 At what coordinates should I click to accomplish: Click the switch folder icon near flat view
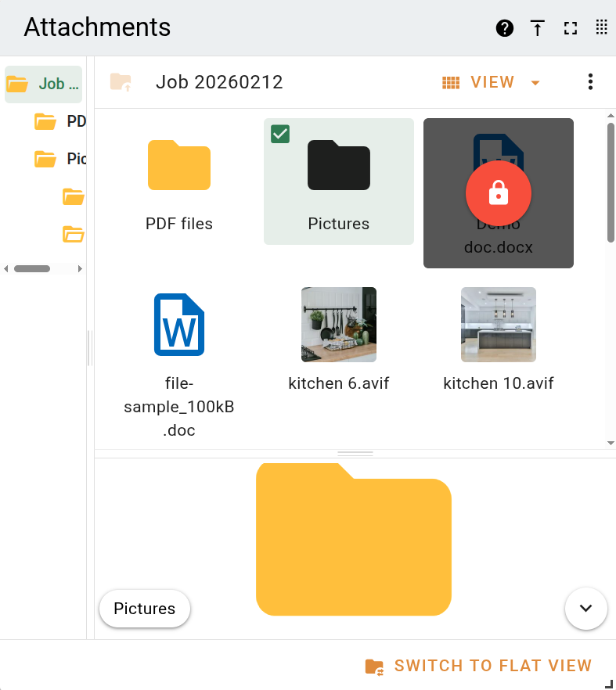coord(375,667)
